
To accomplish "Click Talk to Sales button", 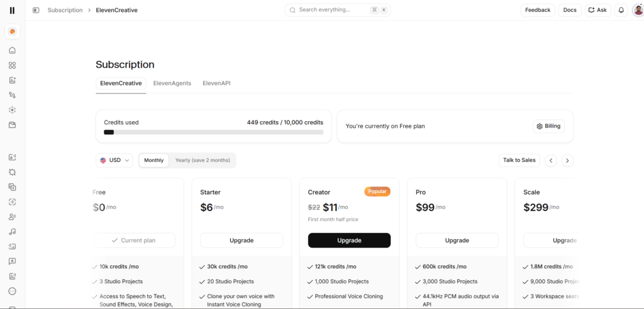I will 519,160.
